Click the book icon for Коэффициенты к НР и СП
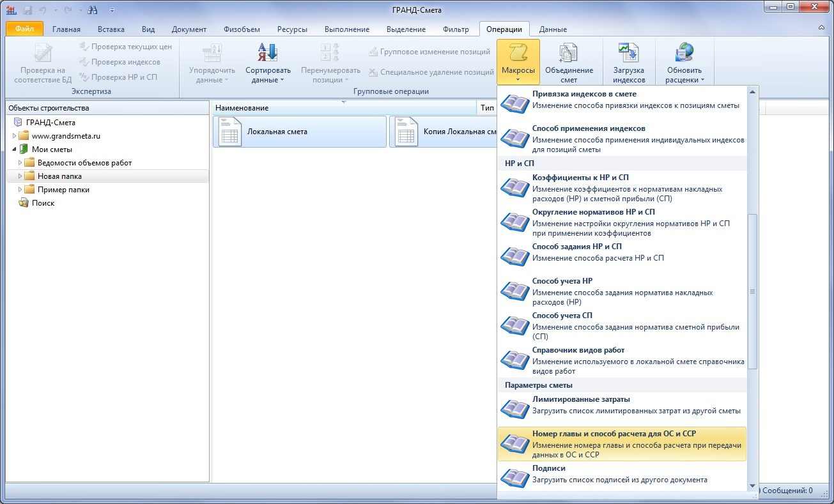The height and width of the screenshot is (504, 834). pyautogui.click(x=514, y=187)
